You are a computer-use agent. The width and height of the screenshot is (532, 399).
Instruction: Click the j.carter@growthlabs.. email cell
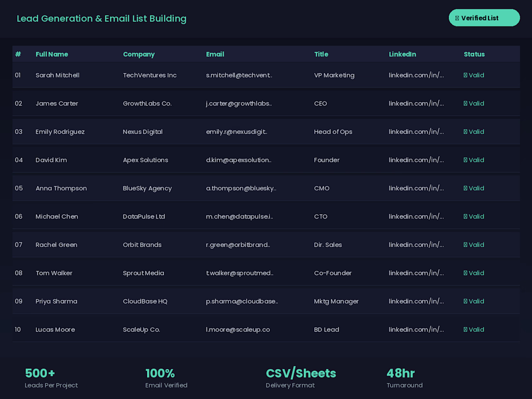[x=239, y=103]
